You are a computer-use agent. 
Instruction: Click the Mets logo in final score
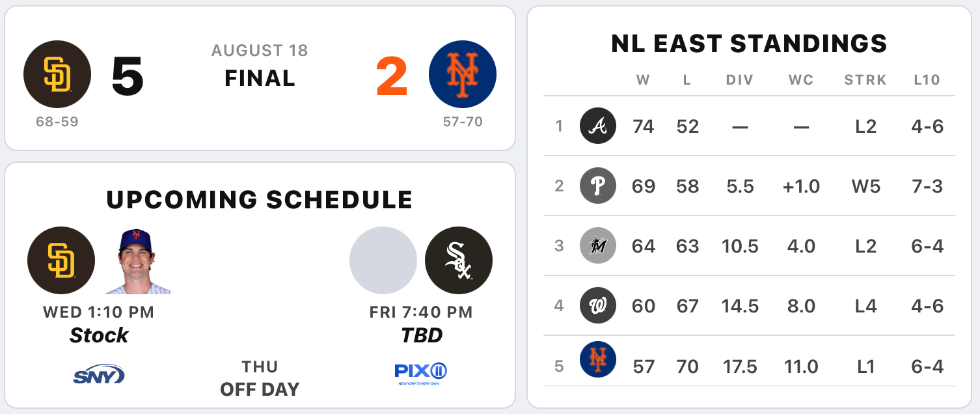(463, 74)
